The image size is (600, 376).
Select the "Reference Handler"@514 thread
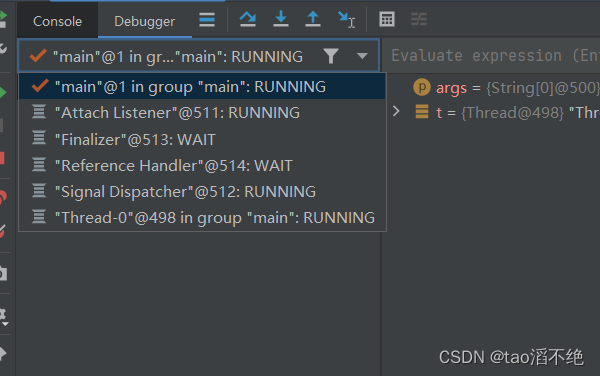[x=202, y=166]
